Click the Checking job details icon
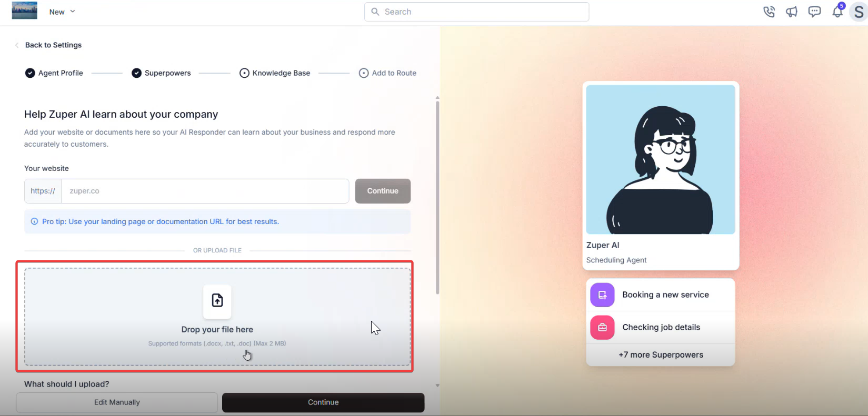Viewport: 868px width, 416px height. click(602, 327)
